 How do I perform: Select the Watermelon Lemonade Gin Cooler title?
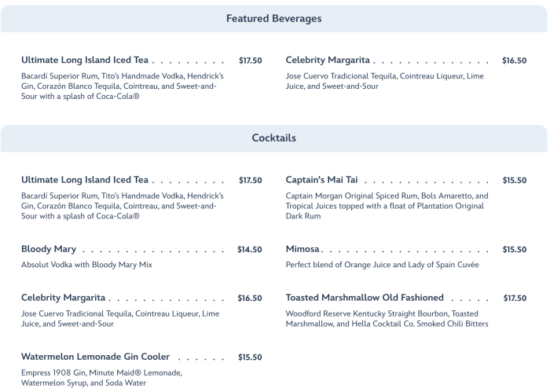(x=95, y=357)
